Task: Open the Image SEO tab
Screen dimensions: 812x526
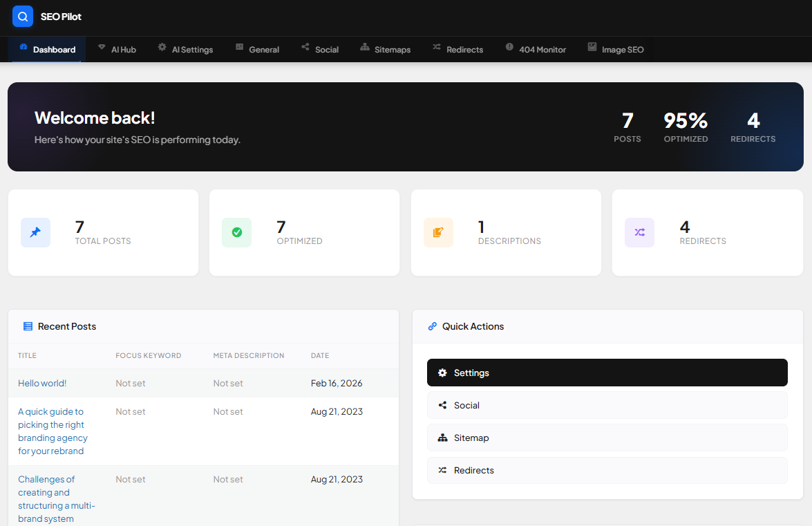Action: click(x=615, y=49)
